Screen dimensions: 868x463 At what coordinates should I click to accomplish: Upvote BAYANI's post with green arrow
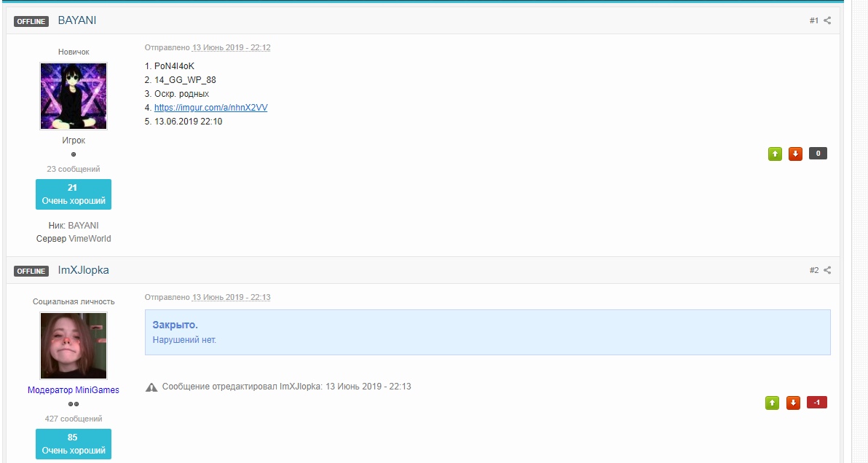pos(776,154)
